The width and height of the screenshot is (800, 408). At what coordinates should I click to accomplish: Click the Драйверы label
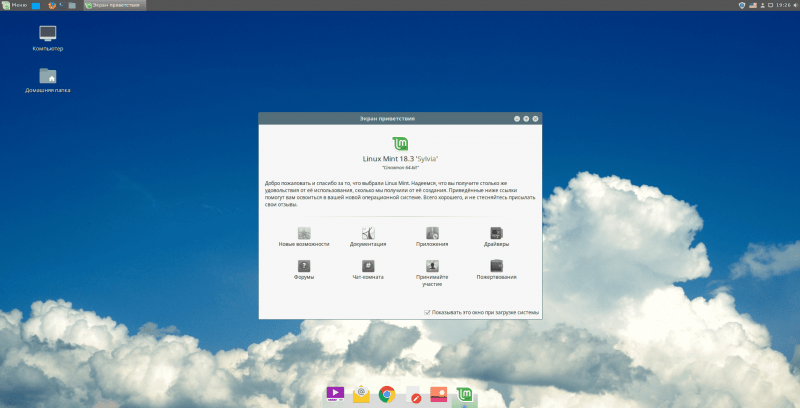tap(496, 244)
